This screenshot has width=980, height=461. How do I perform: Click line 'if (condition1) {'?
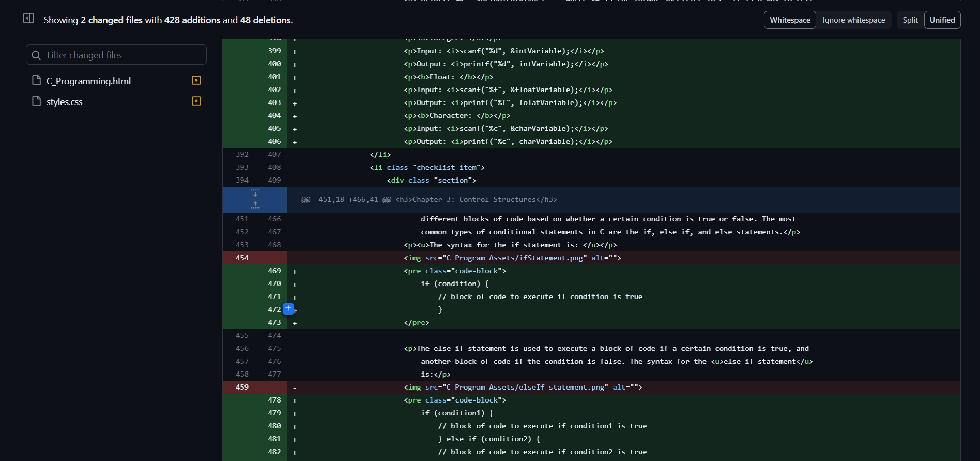[x=457, y=413]
